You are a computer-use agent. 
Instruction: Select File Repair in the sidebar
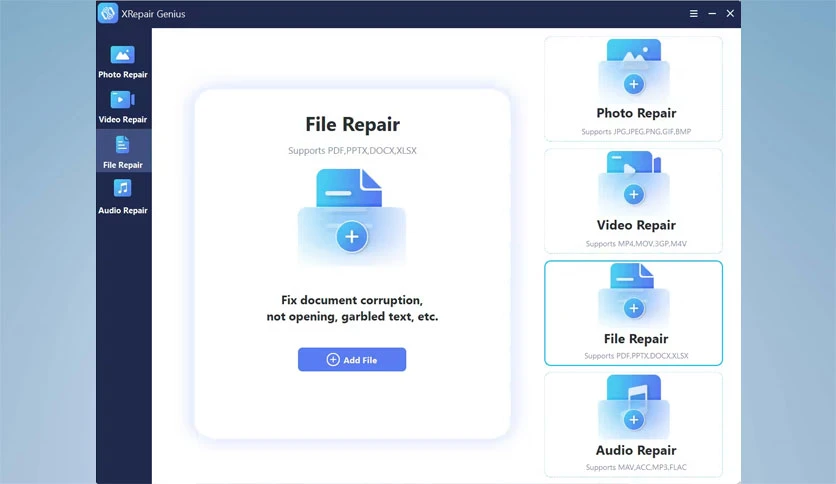123,152
